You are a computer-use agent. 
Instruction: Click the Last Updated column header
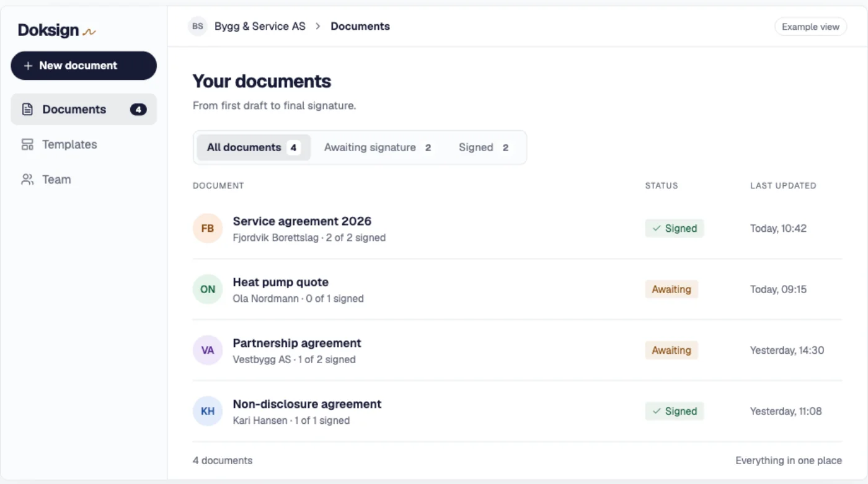[x=783, y=185]
